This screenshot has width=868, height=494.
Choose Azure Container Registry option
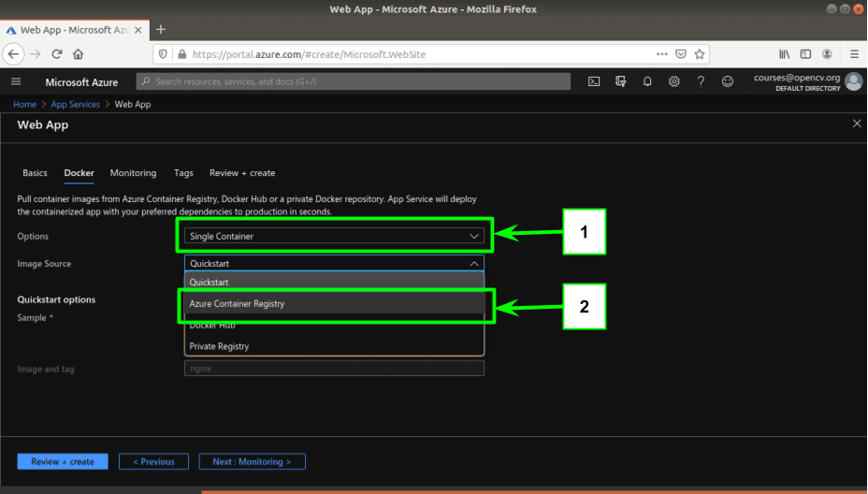coord(334,303)
